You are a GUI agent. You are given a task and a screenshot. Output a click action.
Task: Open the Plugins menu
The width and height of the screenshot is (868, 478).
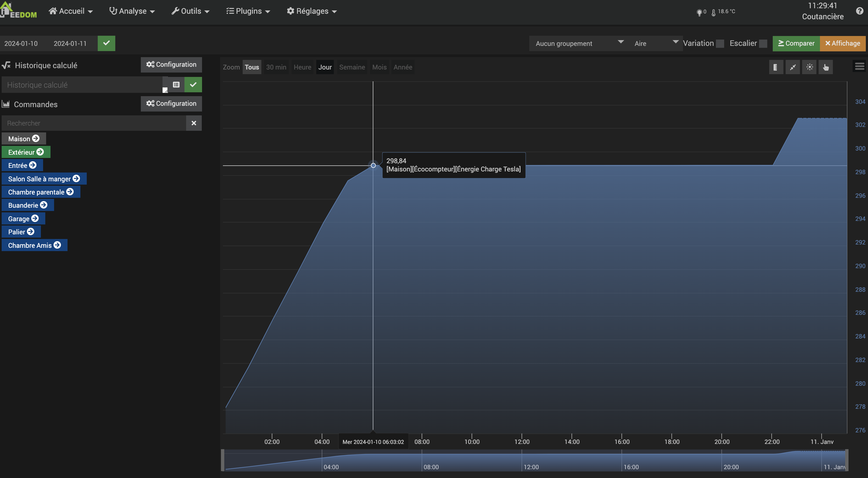tap(248, 11)
